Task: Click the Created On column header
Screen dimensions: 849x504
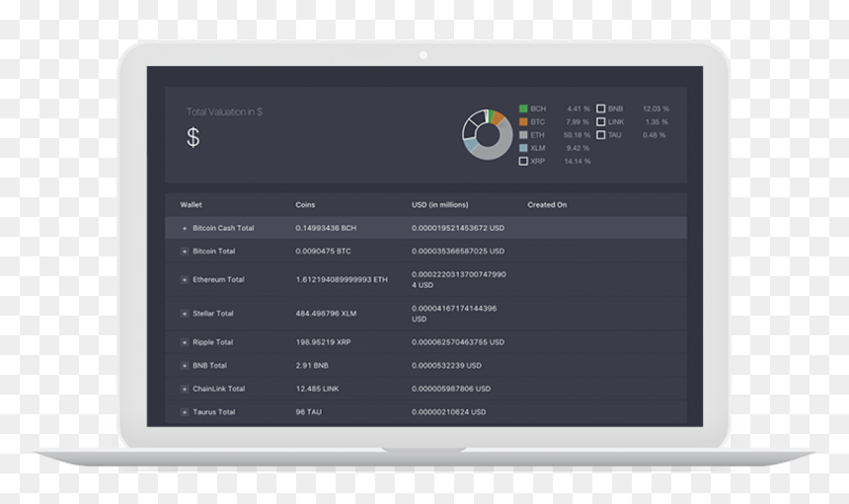Action: [x=547, y=205]
